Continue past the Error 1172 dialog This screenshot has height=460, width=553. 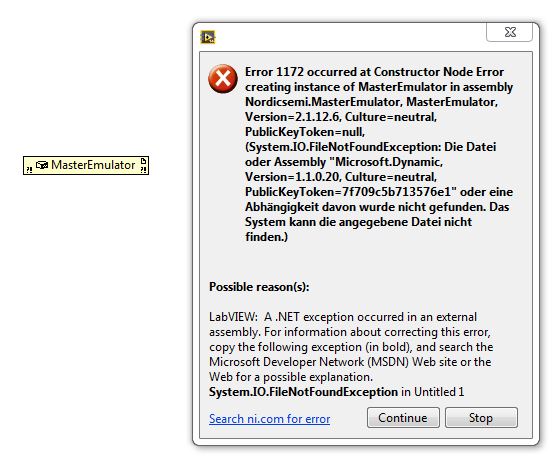[x=403, y=418]
